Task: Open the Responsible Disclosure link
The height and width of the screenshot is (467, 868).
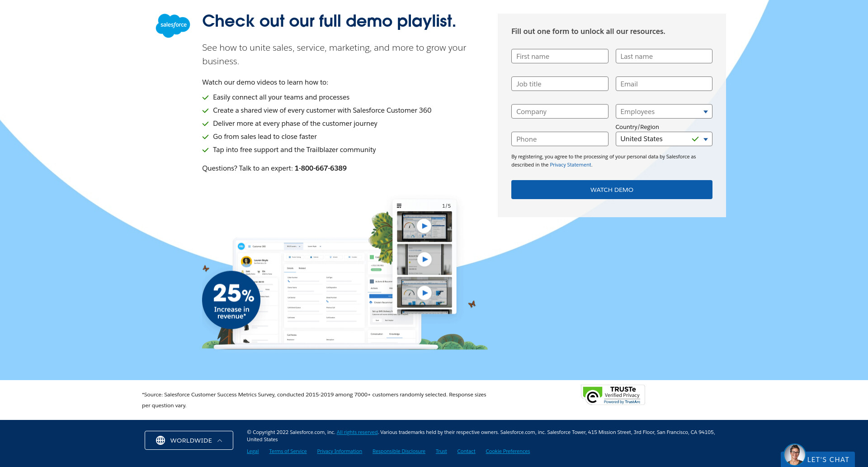Action: tap(399, 451)
